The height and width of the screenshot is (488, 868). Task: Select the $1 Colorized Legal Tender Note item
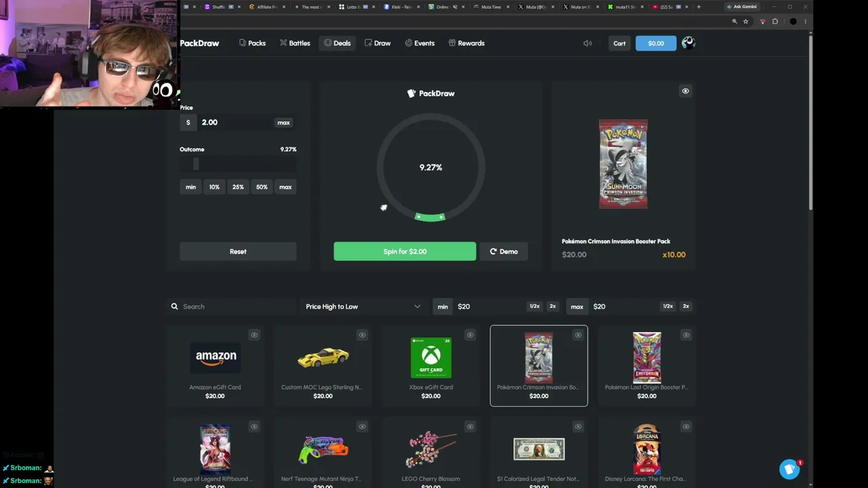pyautogui.click(x=539, y=453)
